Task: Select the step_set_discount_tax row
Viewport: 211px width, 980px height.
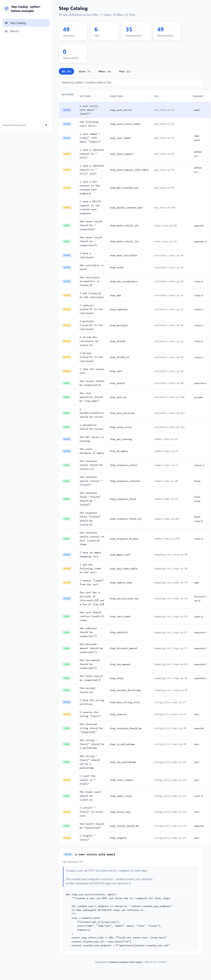Action: pyautogui.click(x=134, y=598)
